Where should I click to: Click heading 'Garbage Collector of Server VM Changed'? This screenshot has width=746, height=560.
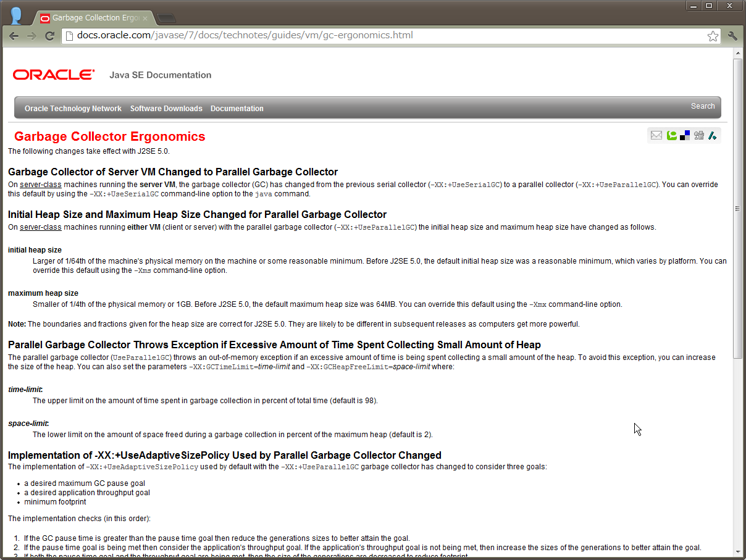point(173,172)
